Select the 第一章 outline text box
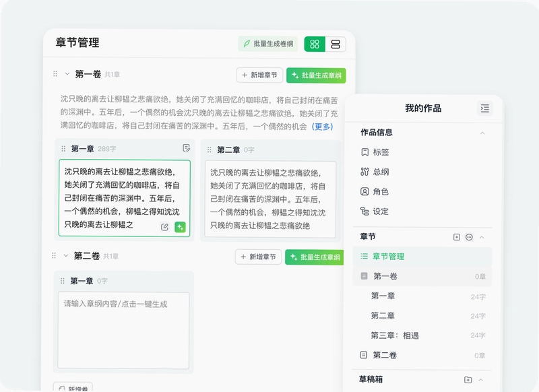 tap(125, 198)
